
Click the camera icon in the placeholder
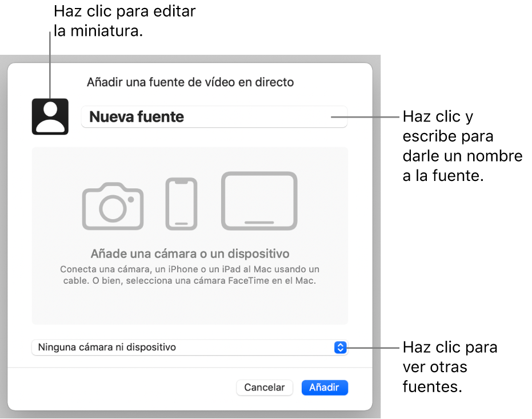pos(113,206)
